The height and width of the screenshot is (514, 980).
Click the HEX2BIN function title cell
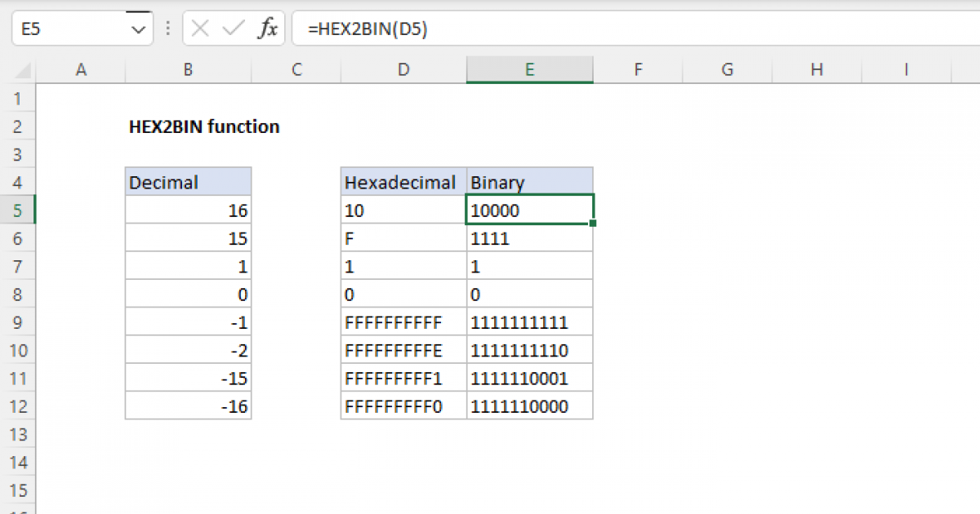204,127
